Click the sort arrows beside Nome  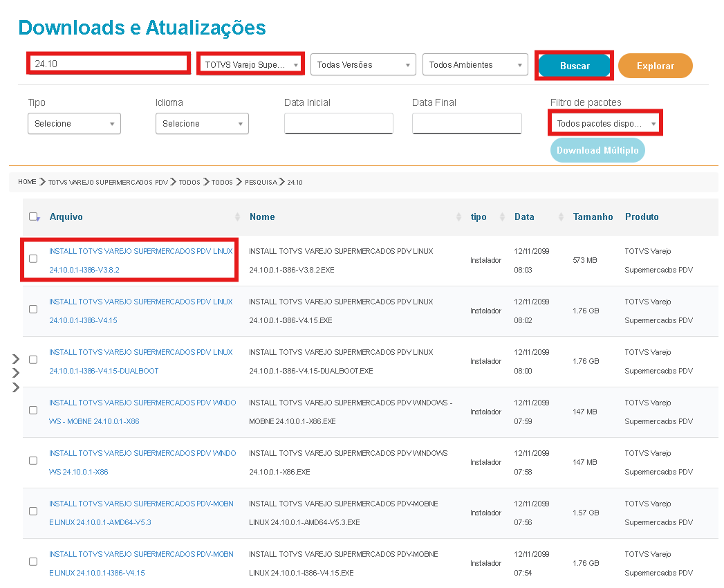tap(458, 217)
